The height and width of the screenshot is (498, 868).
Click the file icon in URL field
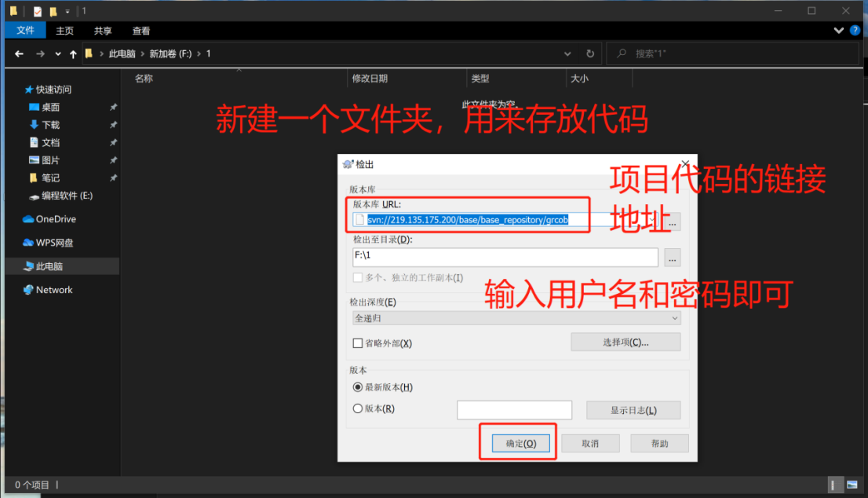(359, 220)
